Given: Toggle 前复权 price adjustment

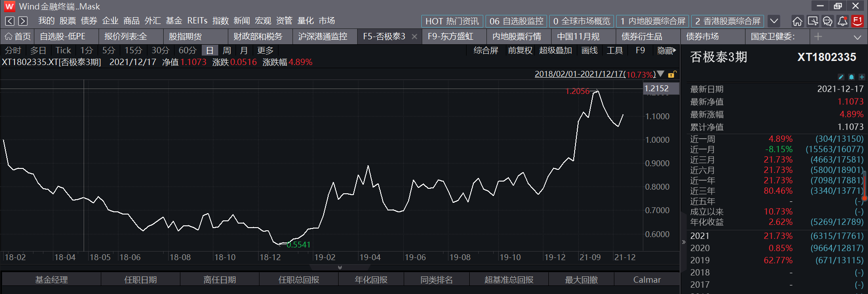Looking at the screenshot, I should coord(520,51).
